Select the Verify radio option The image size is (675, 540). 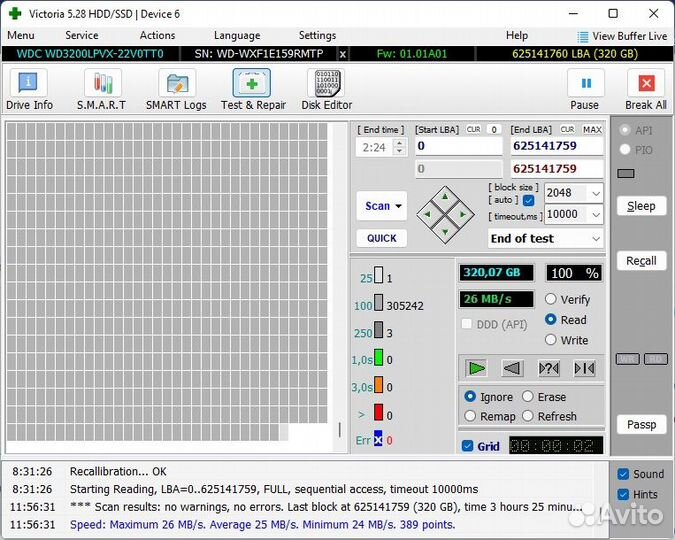551,299
